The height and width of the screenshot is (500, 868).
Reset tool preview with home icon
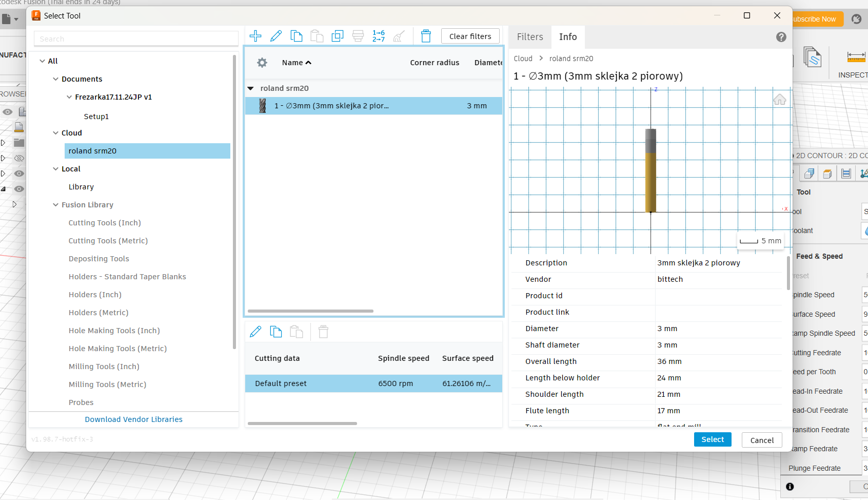tap(780, 100)
